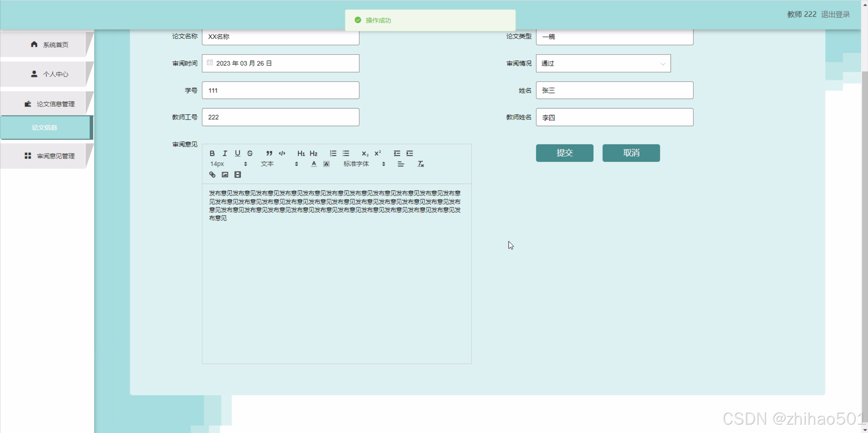The image size is (868, 433).
Task: Open the 标准字体 font family dropdown
Action: [x=364, y=164]
